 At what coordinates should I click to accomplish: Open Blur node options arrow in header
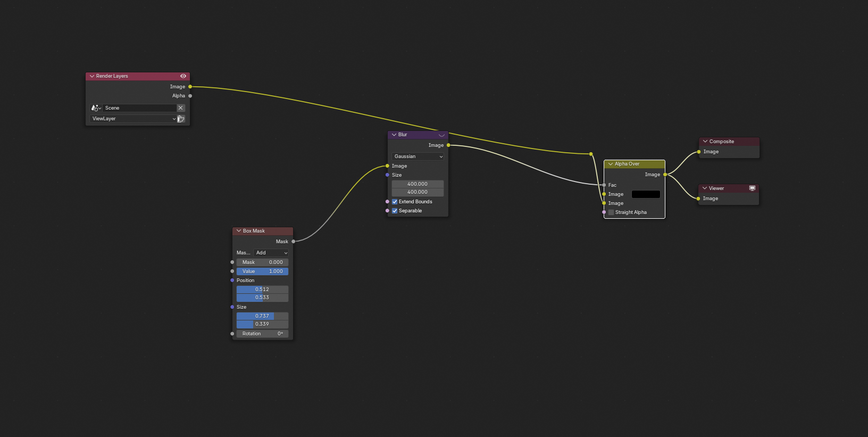point(441,135)
